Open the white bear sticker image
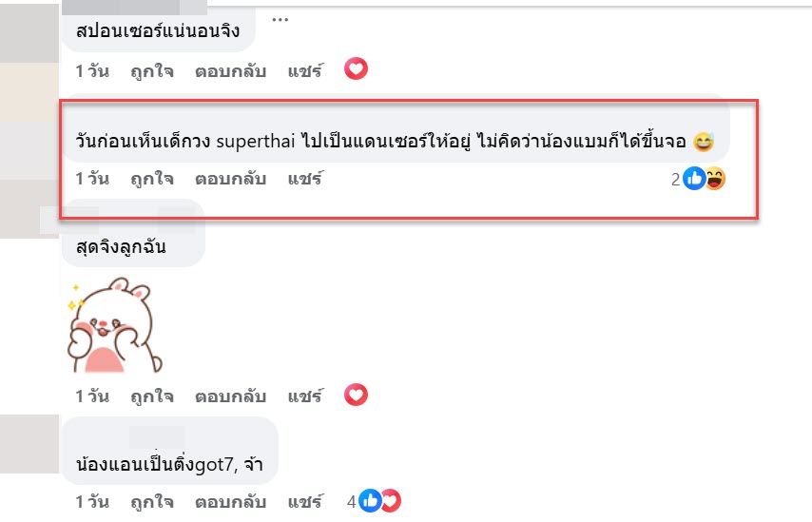 pyautogui.click(x=113, y=325)
